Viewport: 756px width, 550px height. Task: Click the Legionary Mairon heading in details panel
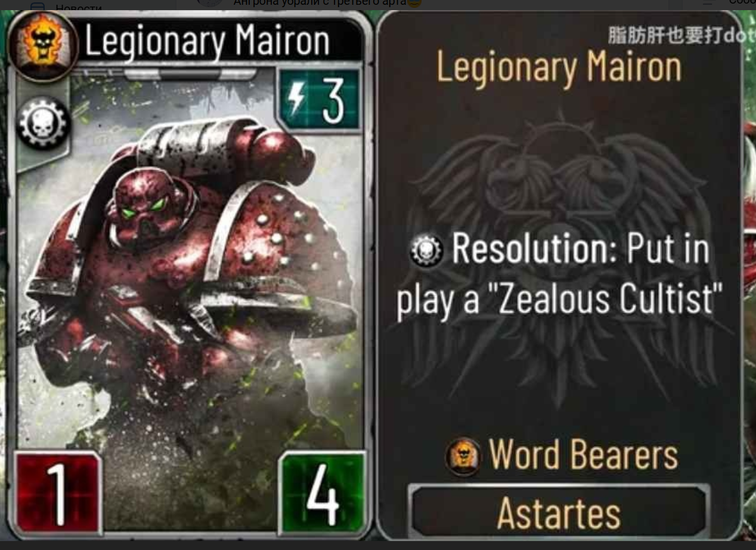pyautogui.click(x=559, y=67)
